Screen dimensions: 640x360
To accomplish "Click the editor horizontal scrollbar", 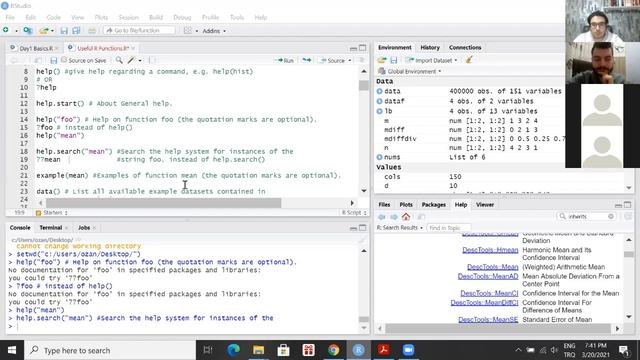I will coord(163,203).
